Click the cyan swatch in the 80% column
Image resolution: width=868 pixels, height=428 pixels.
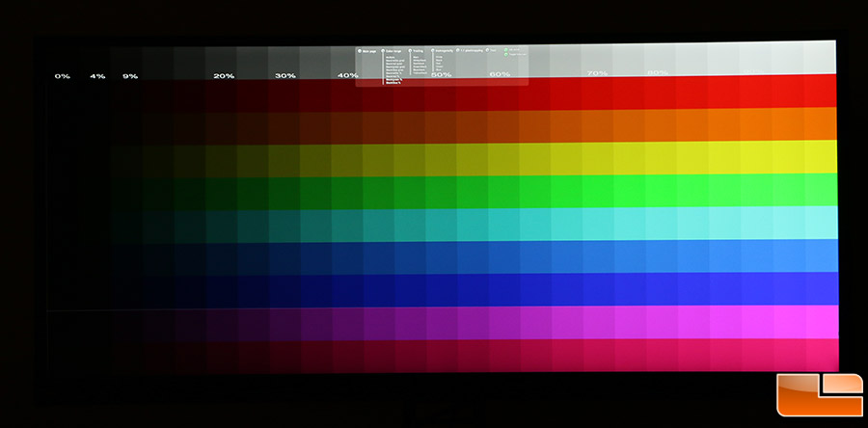[662, 224]
